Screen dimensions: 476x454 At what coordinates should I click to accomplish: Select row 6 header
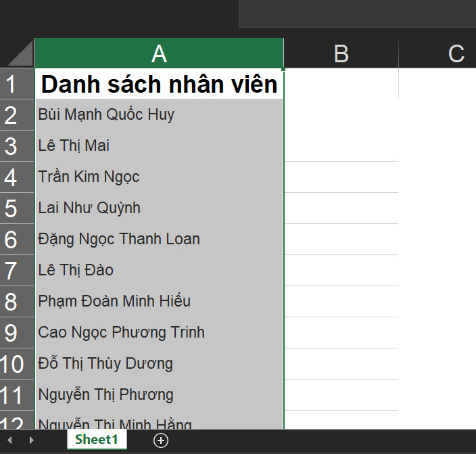[x=17, y=240]
